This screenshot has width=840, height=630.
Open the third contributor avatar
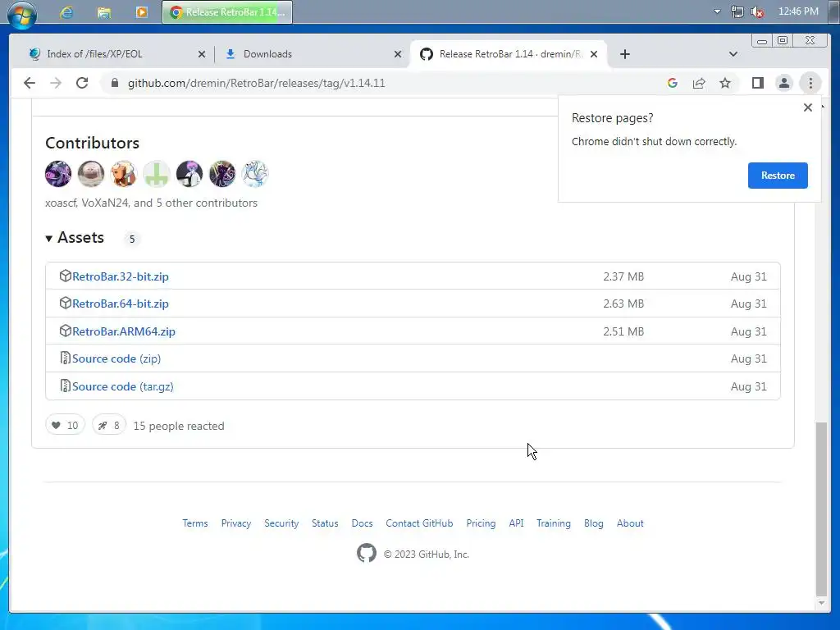click(123, 174)
